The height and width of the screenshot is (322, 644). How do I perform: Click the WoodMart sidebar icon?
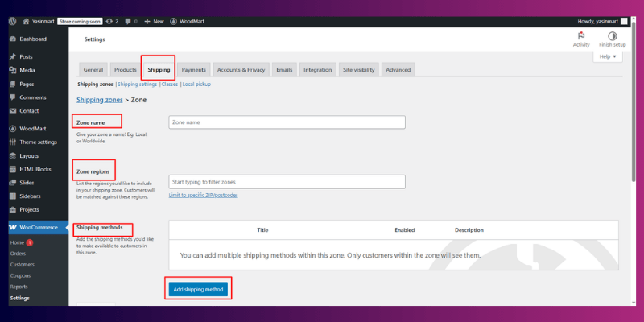[x=13, y=129]
